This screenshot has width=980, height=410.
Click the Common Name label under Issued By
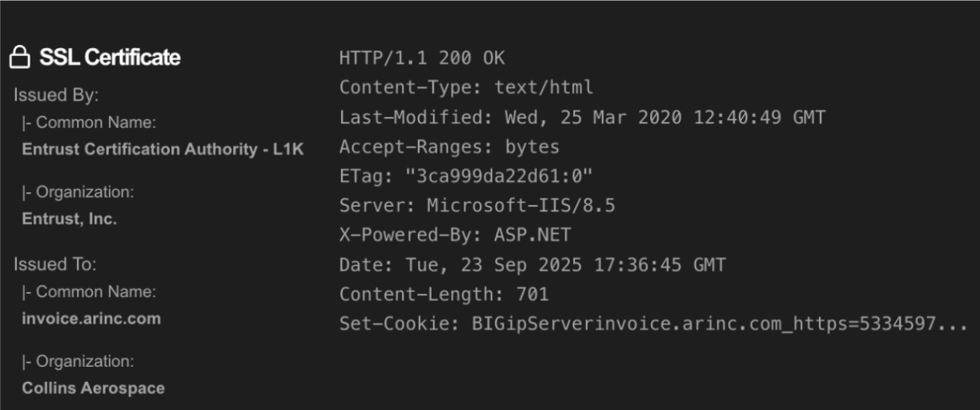[89, 123]
